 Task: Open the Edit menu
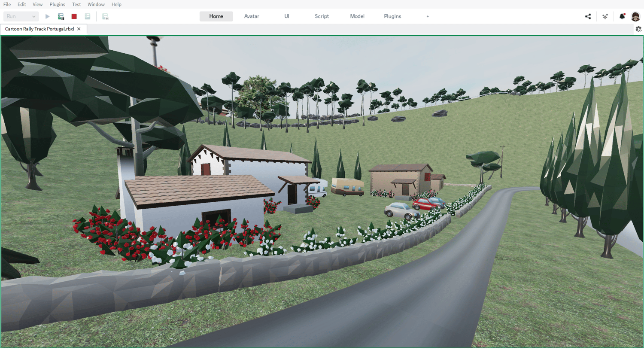22,4
